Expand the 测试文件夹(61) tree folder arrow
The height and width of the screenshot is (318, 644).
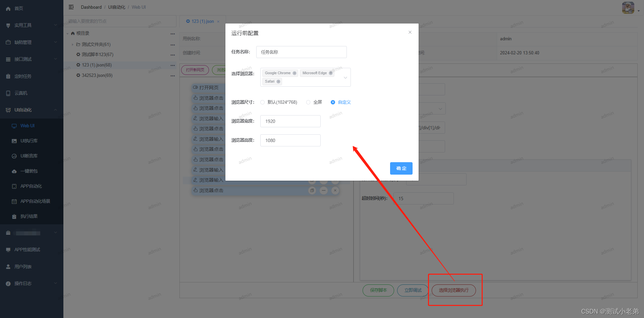(x=72, y=44)
